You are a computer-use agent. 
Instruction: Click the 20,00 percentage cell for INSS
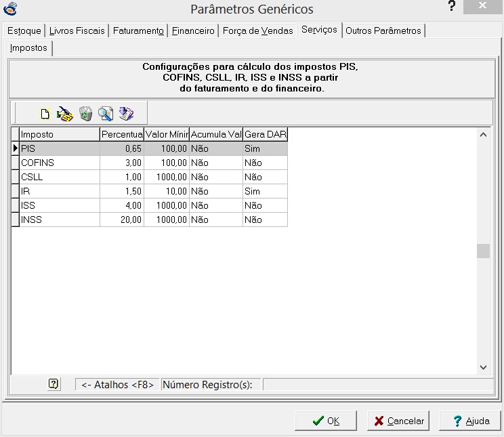pyautogui.click(x=122, y=220)
